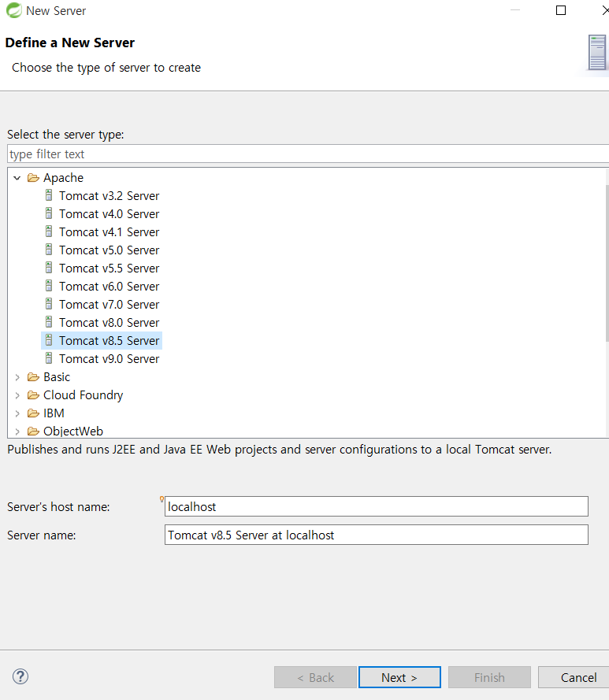Select Tomcat v5.0 Server
Image resolution: width=609 pixels, height=700 pixels.
tap(109, 250)
